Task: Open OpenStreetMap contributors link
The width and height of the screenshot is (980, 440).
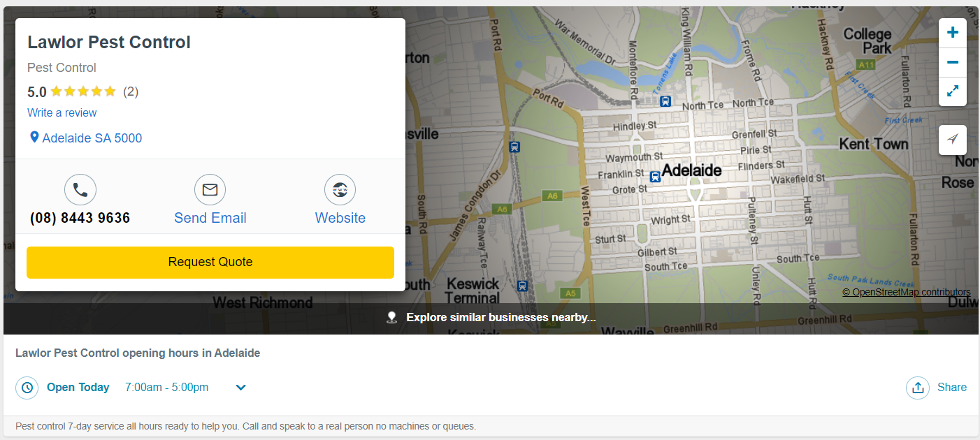Action: click(906, 292)
